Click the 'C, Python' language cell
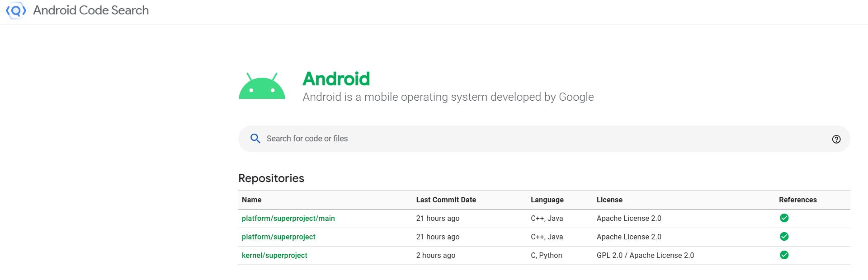Image resolution: width=868 pixels, height=280 pixels. click(547, 256)
